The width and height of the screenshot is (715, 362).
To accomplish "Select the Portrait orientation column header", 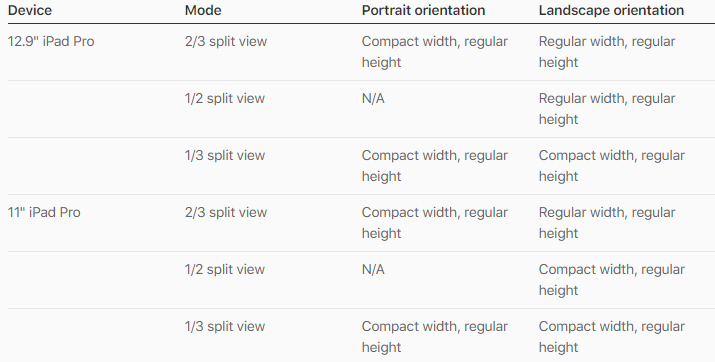I will (423, 10).
